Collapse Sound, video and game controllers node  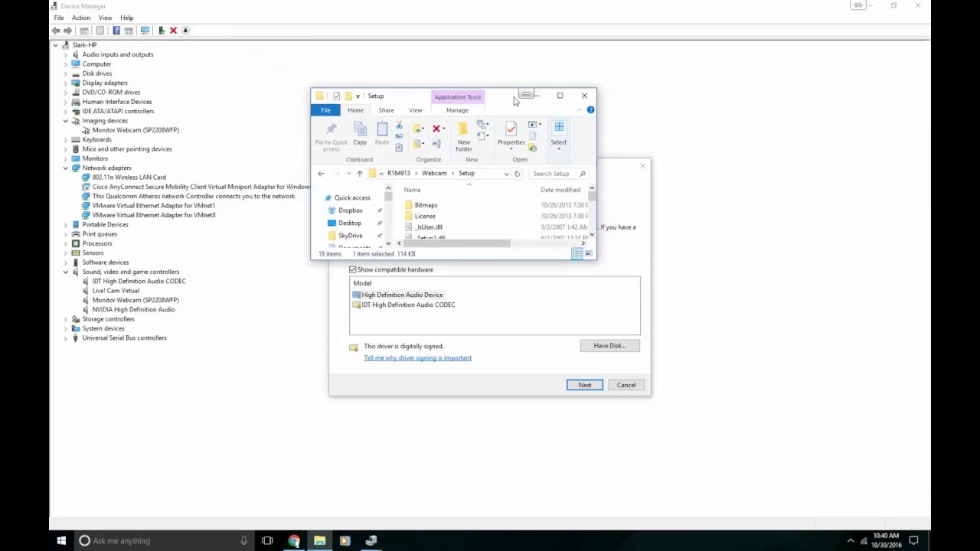(66, 272)
